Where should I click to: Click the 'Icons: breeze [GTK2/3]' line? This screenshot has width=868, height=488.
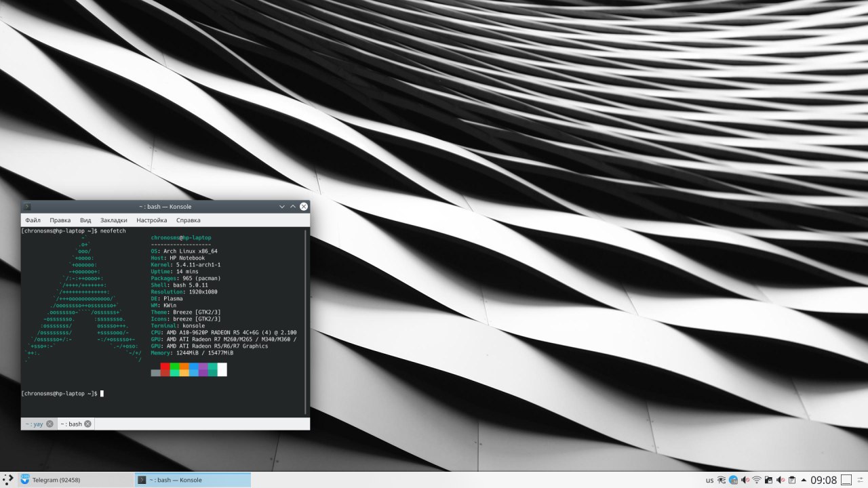tap(186, 319)
